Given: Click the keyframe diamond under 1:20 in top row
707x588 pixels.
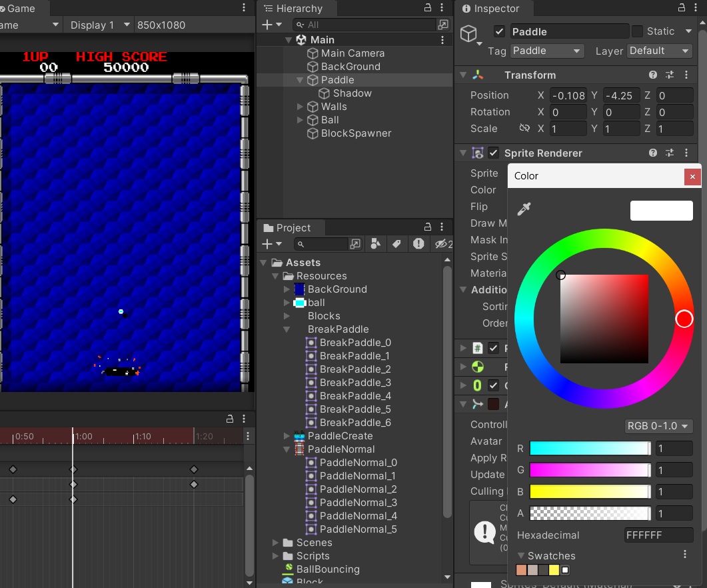Looking at the screenshot, I should pyautogui.click(x=194, y=469).
